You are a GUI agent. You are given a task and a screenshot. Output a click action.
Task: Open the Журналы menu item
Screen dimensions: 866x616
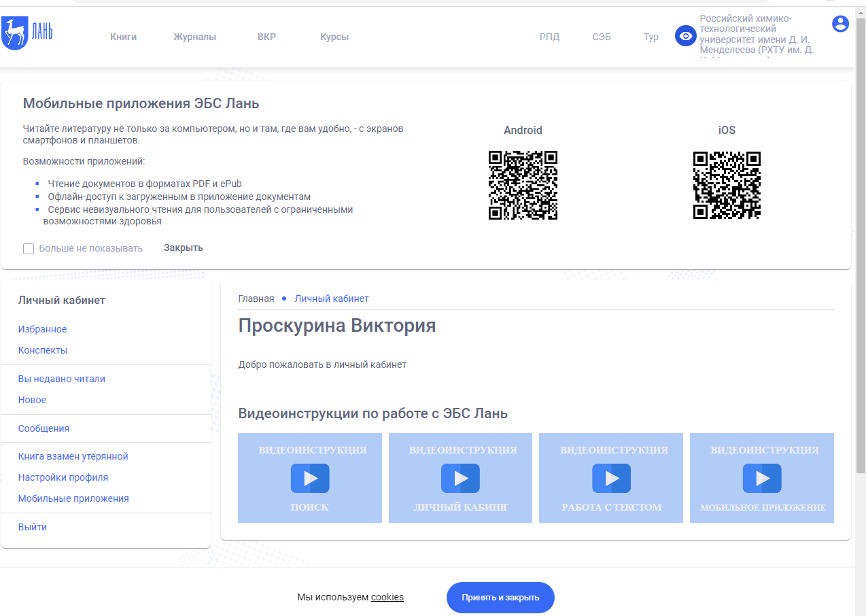point(194,37)
